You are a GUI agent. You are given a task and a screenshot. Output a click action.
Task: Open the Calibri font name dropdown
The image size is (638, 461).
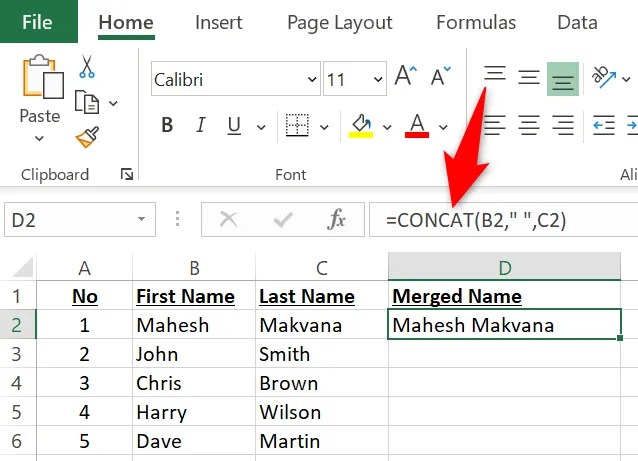point(312,79)
